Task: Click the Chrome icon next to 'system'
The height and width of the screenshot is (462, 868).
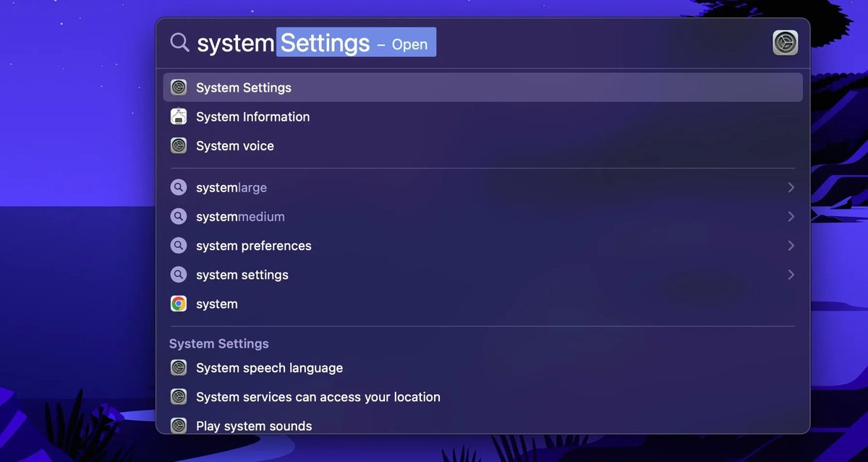Action: click(179, 303)
